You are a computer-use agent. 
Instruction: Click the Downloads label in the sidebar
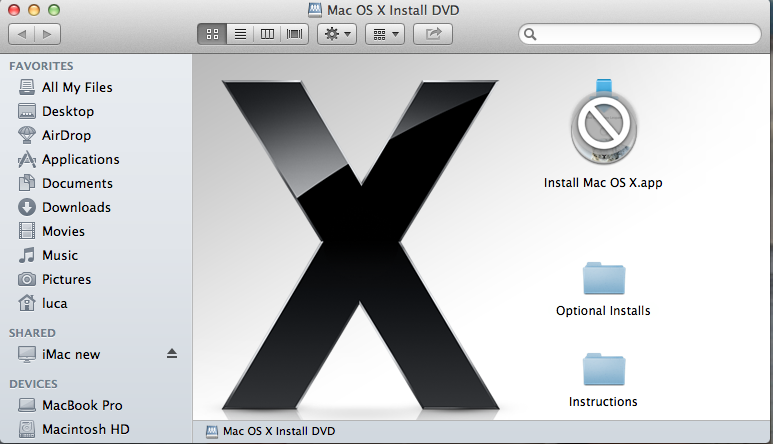[76, 207]
